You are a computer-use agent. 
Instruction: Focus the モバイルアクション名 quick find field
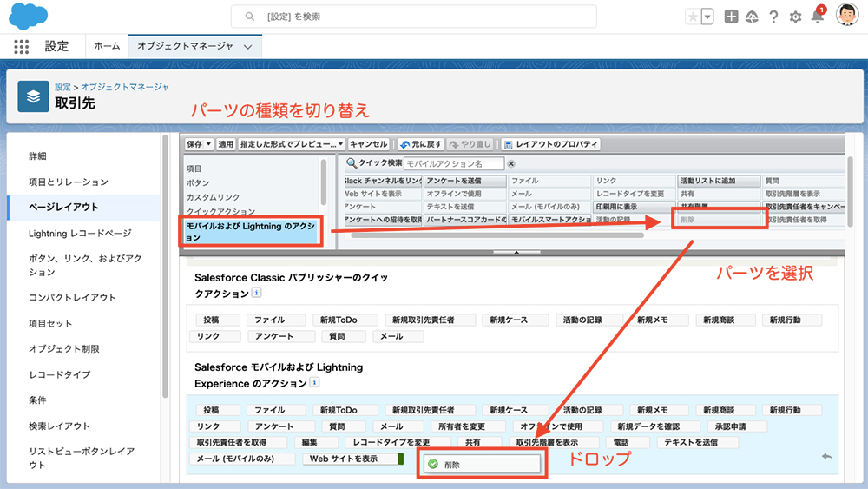454,163
